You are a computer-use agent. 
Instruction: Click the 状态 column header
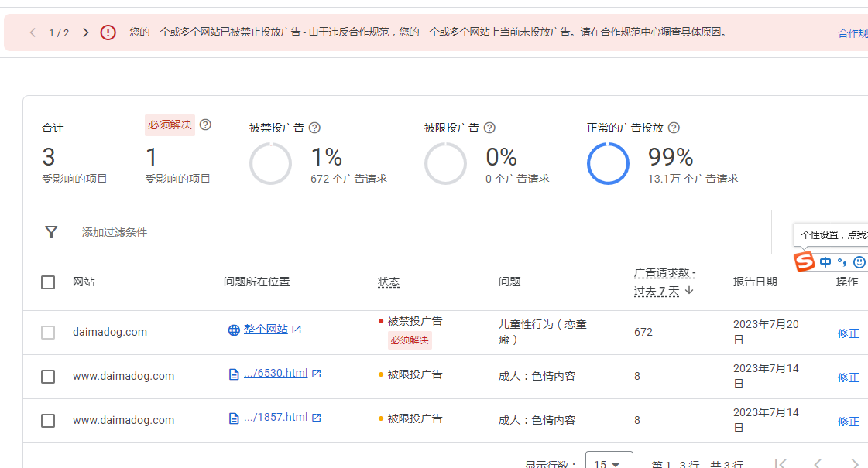pyautogui.click(x=389, y=282)
